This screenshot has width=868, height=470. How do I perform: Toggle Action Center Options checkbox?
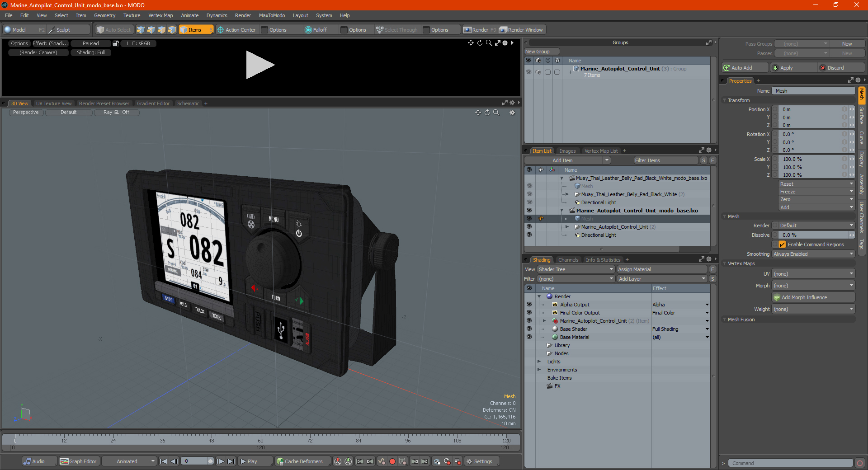[x=265, y=30]
